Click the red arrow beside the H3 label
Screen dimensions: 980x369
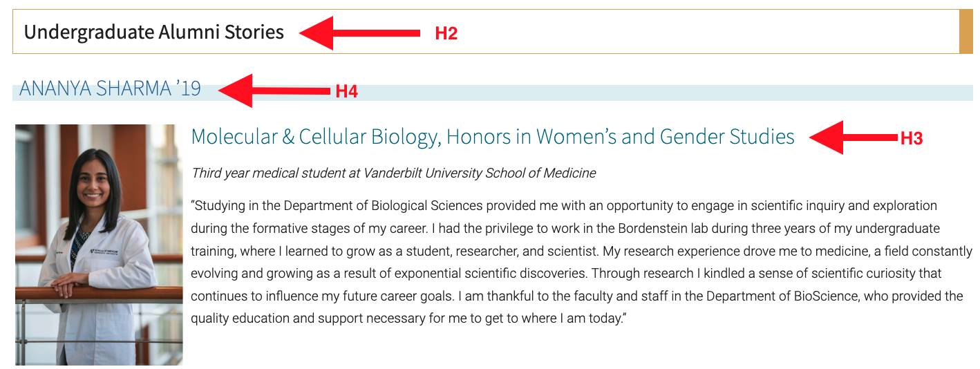(x=853, y=138)
